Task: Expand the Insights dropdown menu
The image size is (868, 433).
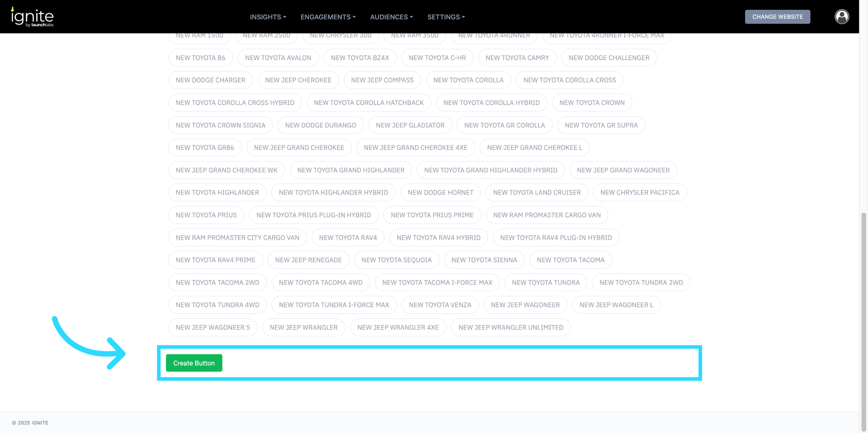Action: pos(268,17)
